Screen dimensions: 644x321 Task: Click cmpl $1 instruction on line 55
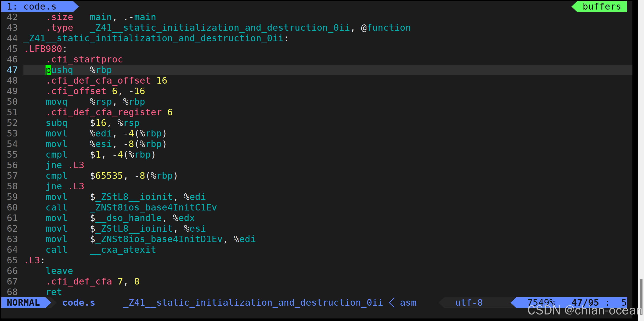coord(101,155)
